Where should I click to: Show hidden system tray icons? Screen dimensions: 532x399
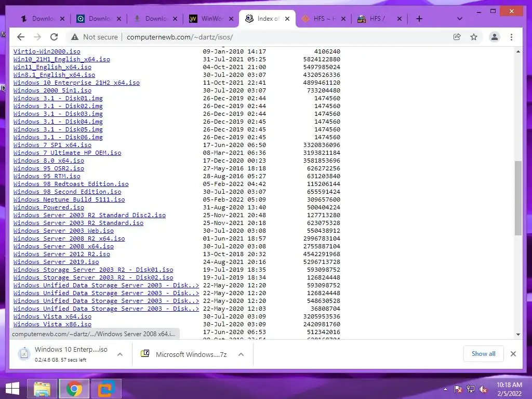[445, 389]
